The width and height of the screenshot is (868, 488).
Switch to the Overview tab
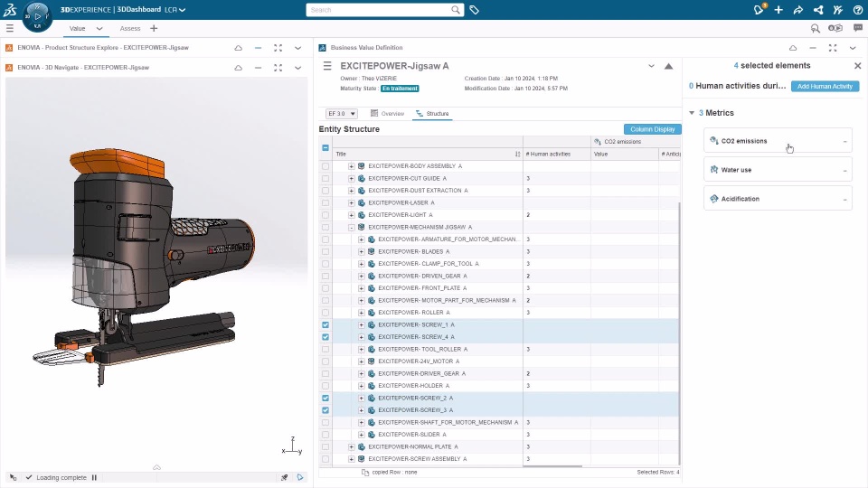point(388,114)
